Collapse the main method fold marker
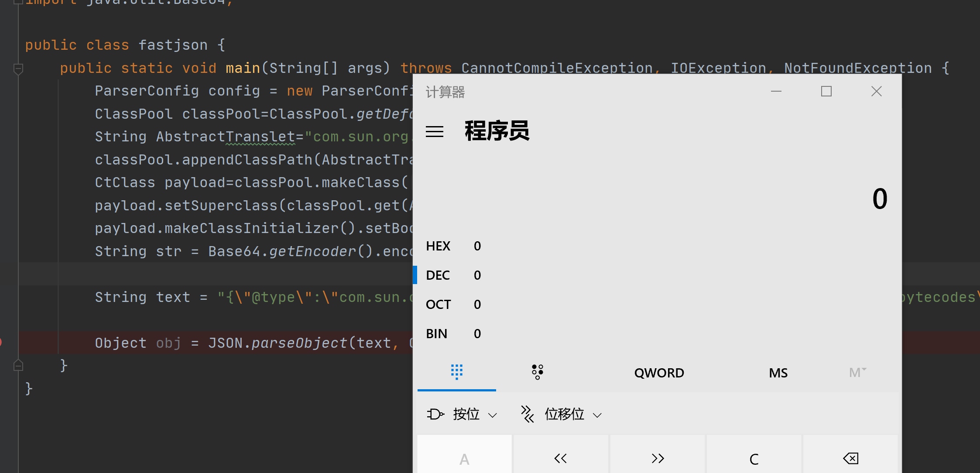This screenshot has width=980, height=473. click(18, 69)
